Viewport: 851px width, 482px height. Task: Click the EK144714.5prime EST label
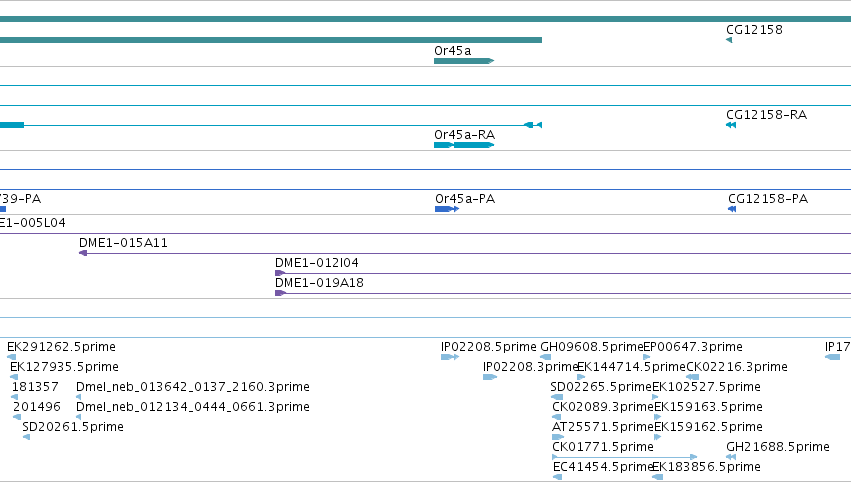point(631,367)
